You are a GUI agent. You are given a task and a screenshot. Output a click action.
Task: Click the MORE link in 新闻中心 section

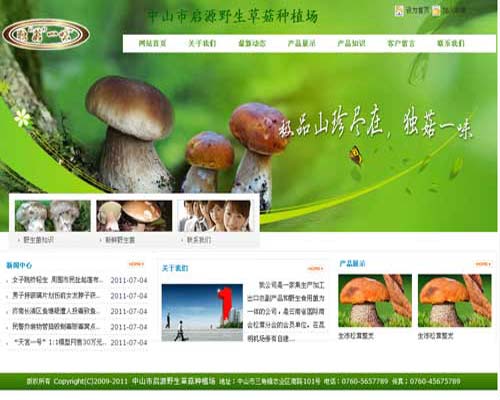(x=136, y=264)
